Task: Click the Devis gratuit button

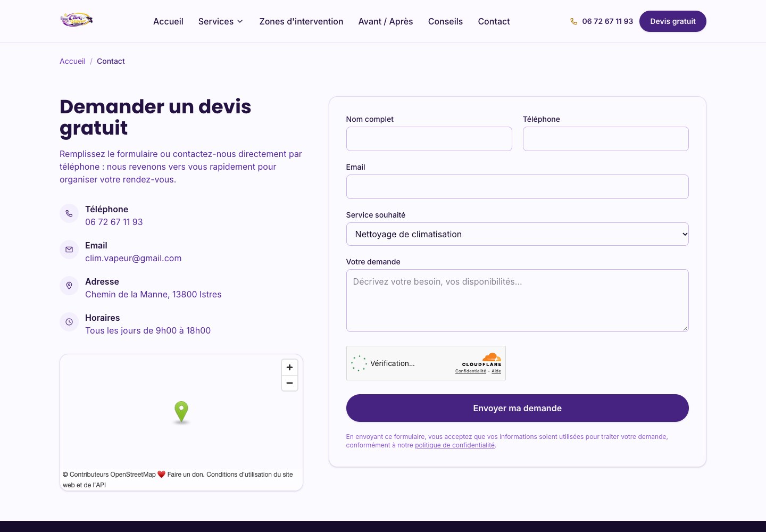Action: coord(673,21)
